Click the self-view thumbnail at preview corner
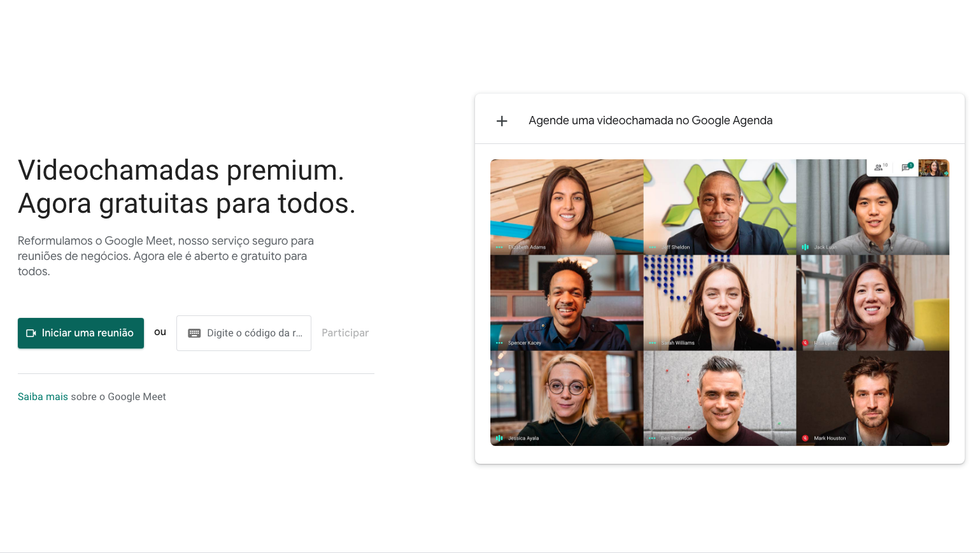The image size is (980, 553). click(934, 168)
